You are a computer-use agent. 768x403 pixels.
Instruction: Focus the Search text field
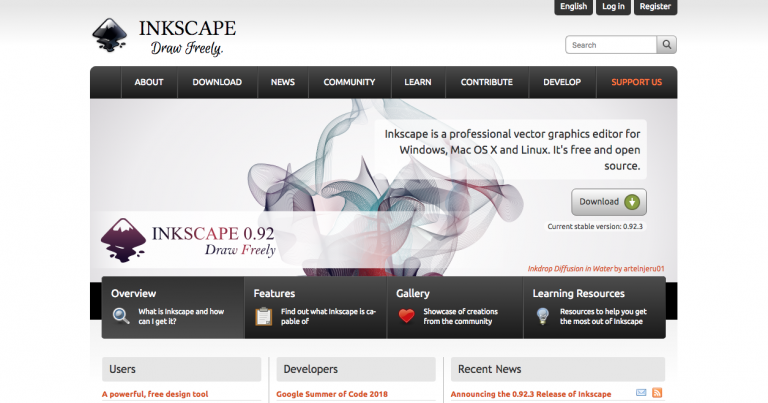point(611,45)
